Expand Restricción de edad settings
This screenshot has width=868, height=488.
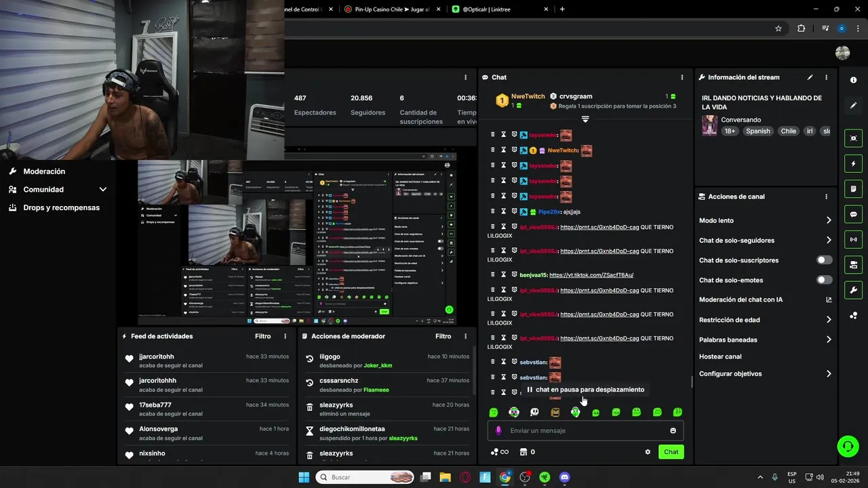tap(829, 320)
